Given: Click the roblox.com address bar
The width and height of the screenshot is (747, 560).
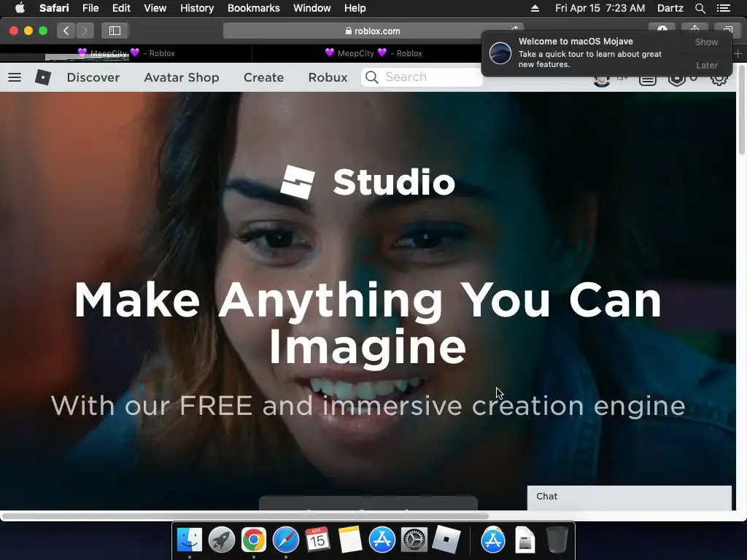Looking at the screenshot, I should (x=373, y=31).
